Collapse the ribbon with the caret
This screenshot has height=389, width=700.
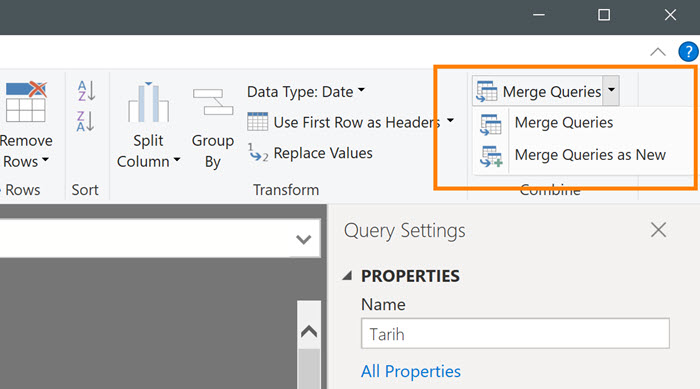pos(658,52)
